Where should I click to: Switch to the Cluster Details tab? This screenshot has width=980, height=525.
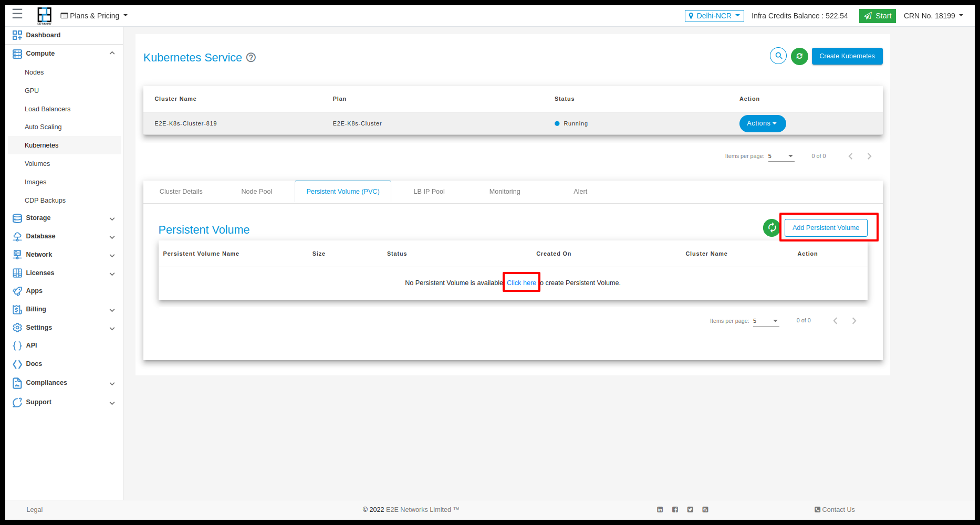click(181, 192)
